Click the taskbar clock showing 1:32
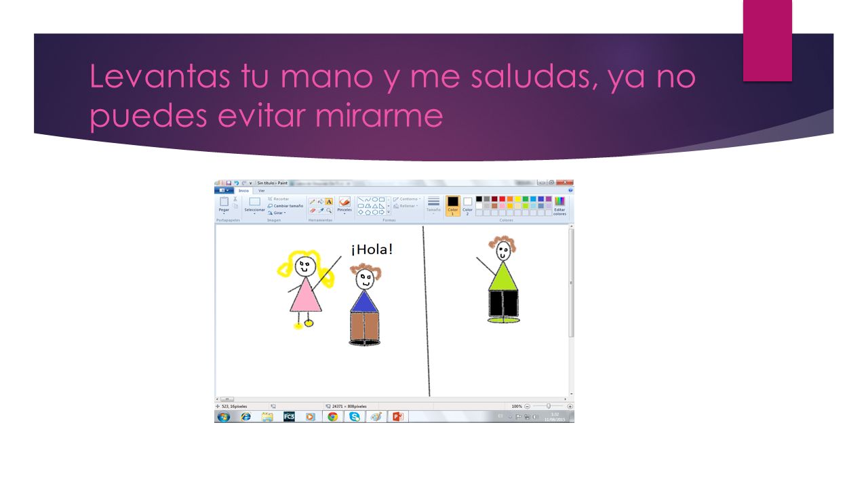This screenshot has height=488, width=868. [x=555, y=414]
